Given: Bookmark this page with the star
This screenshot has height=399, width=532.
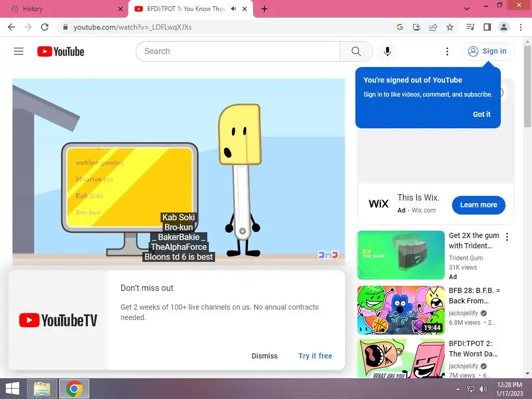Looking at the screenshot, I should (450, 27).
